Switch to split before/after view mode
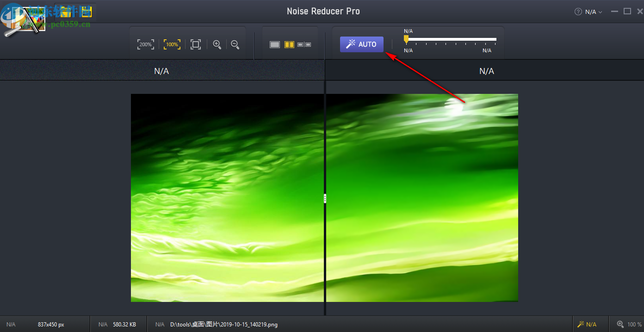 click(x=289, y=44)
